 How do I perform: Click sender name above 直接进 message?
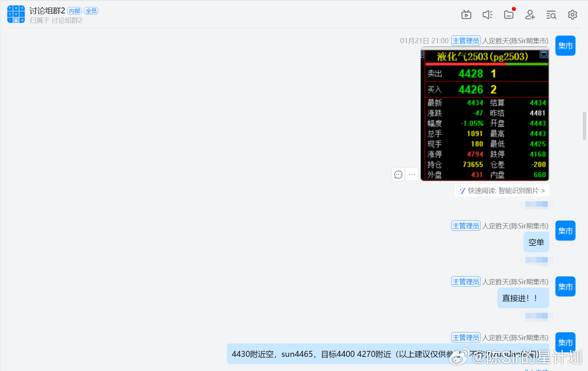tap(515, 282)
